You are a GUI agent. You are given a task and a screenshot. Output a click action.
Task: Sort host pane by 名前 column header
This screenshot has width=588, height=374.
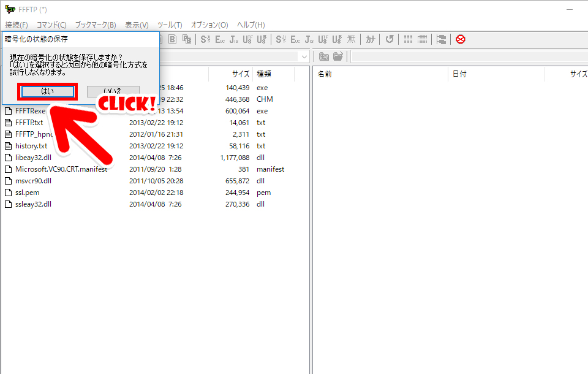tap(380, 74)
